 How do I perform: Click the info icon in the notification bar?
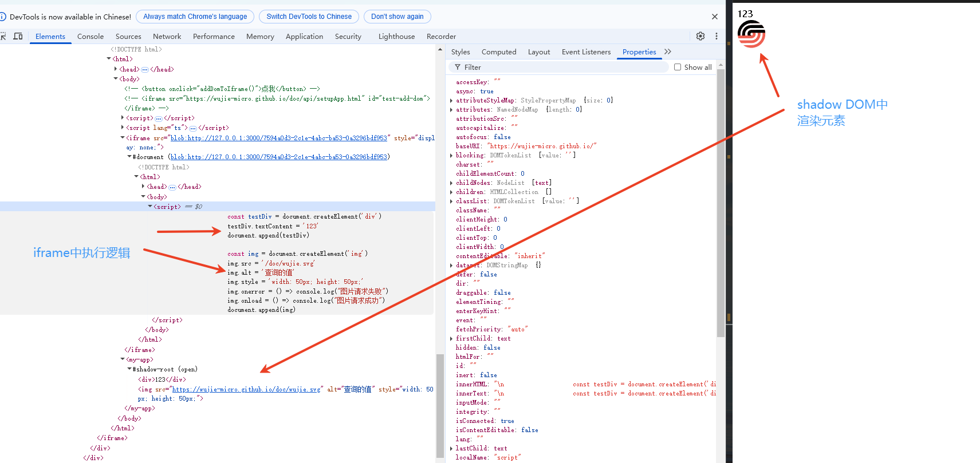click(x=2, y=17)
